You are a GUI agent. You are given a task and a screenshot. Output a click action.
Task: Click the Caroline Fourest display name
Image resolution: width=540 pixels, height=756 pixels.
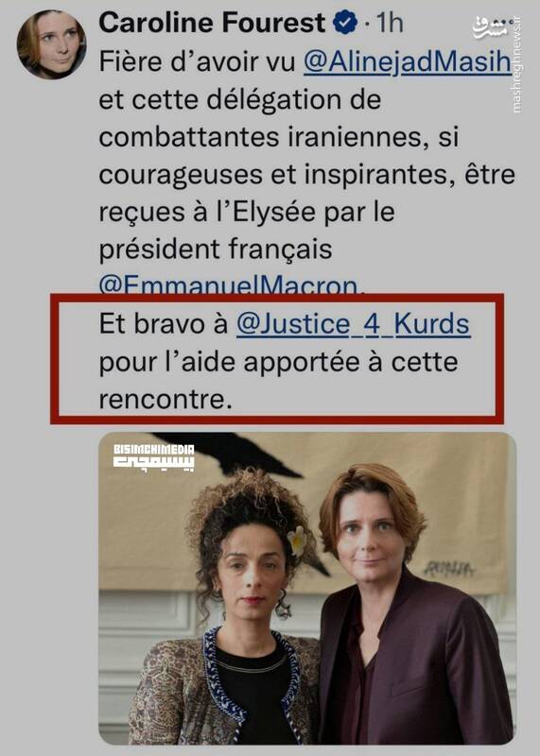(213, 23)
